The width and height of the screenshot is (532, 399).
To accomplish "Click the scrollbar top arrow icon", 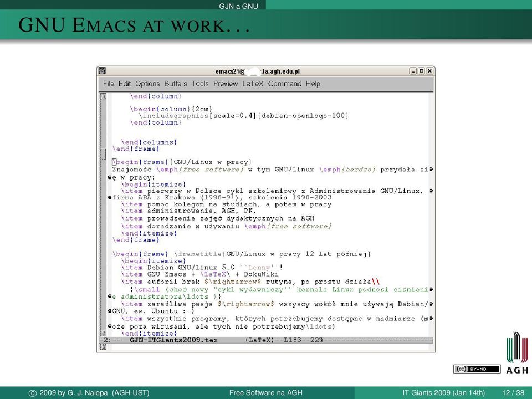I will [x=103, y=96].
